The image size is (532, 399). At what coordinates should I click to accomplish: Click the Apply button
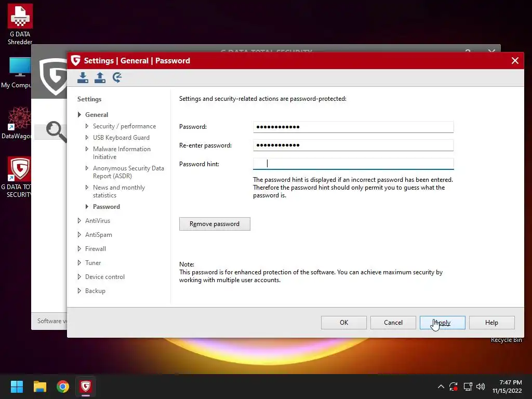tap(443, 323)
